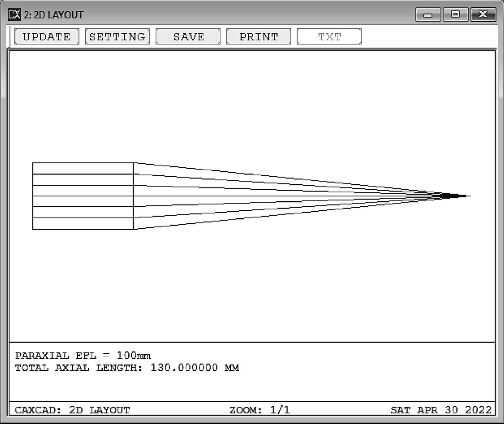Print the layout using PRINT
Screen dimensions: 504x424
259,36
